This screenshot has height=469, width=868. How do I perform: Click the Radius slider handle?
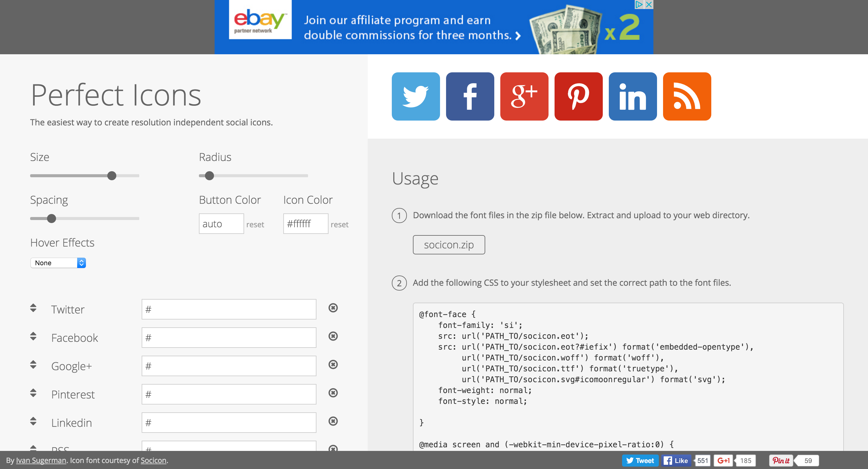(x=209, y=175)
